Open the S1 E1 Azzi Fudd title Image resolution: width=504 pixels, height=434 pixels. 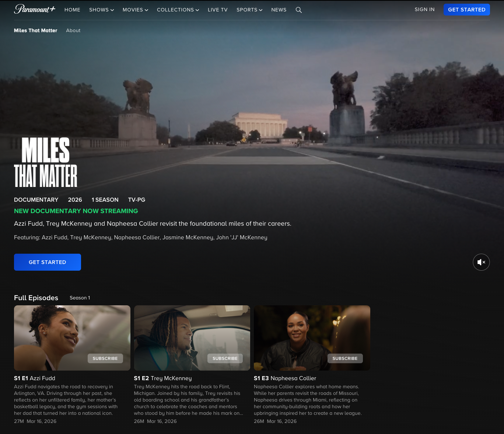(35, 378)
